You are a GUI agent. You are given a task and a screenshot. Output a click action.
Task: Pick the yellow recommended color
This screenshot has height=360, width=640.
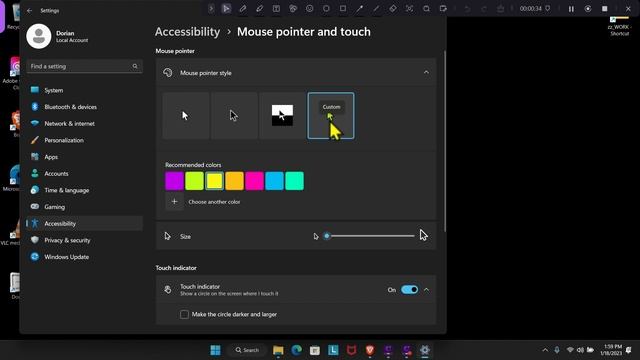(x=214, y=181)
